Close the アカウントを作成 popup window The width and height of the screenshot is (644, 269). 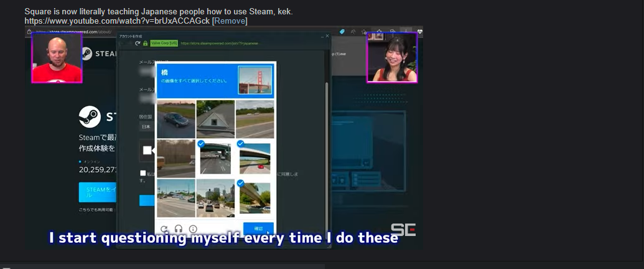[327, 36]
